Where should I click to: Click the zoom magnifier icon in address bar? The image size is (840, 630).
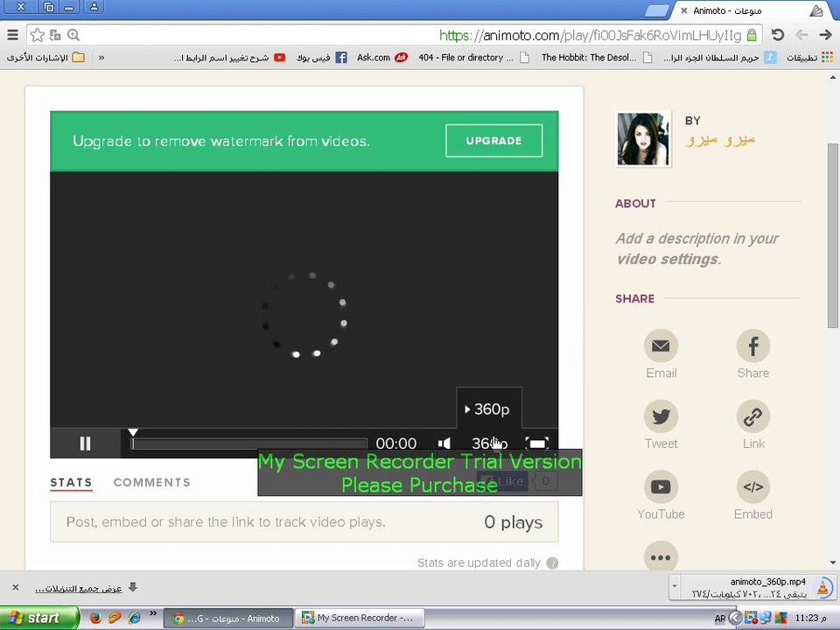click(73, 35)
